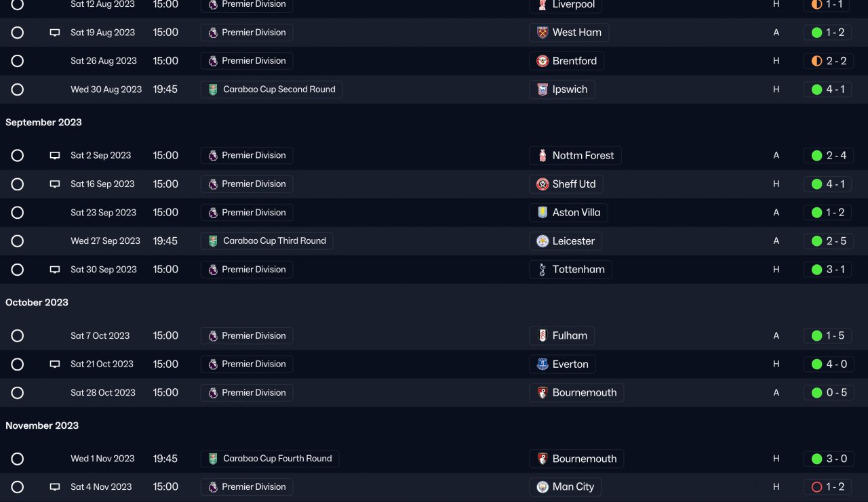Select the radio circle for Brentford fixture

pos(18,61)
